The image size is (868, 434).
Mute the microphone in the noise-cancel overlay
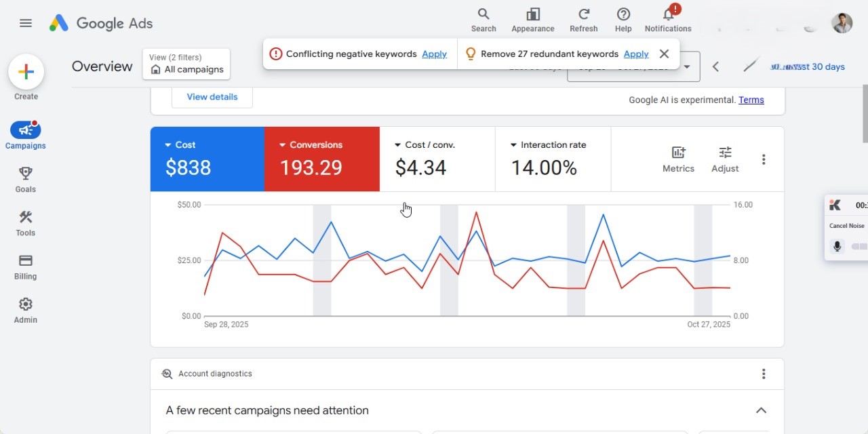(x=837, y=246)
